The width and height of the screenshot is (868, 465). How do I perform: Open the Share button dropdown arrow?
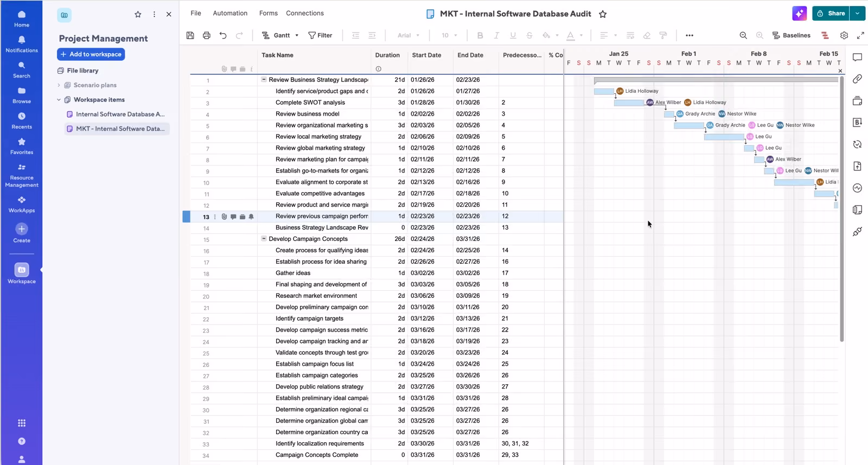tap(857, 14)
